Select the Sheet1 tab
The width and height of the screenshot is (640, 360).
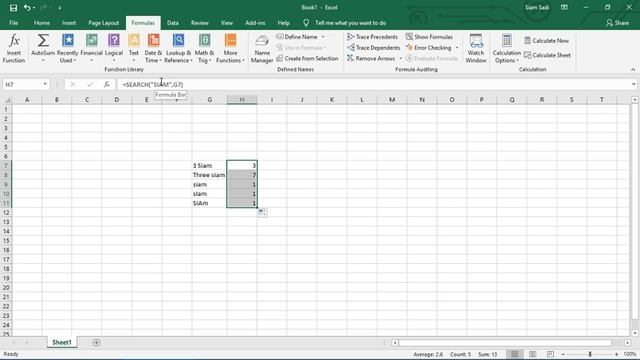click(62, 342)
